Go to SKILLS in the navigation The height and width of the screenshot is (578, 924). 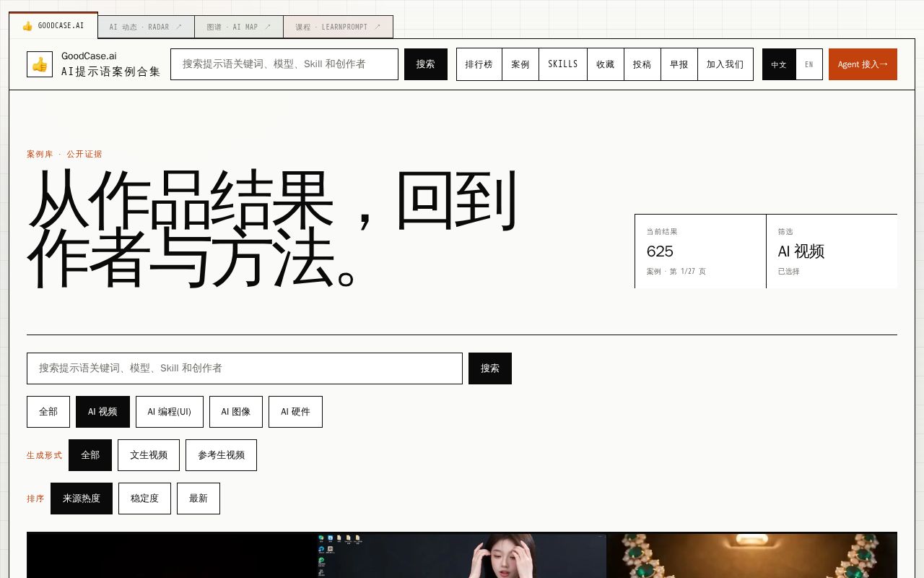click(563, 64)
